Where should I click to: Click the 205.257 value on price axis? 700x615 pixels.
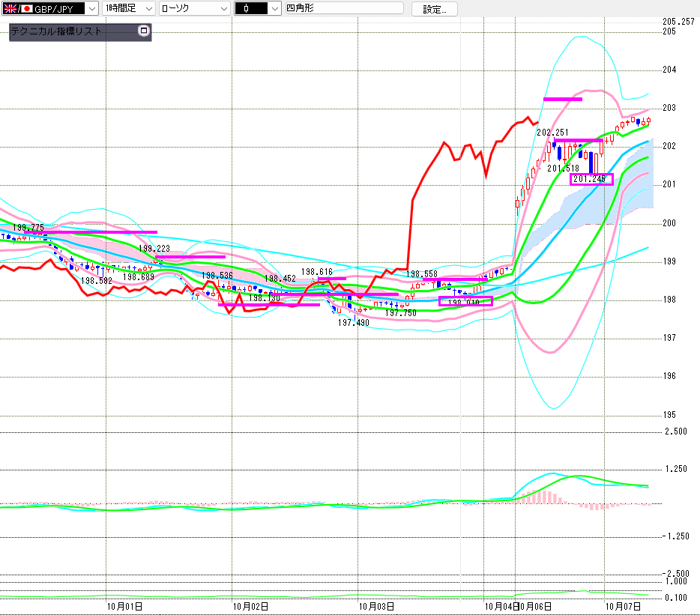click(679, 22)
